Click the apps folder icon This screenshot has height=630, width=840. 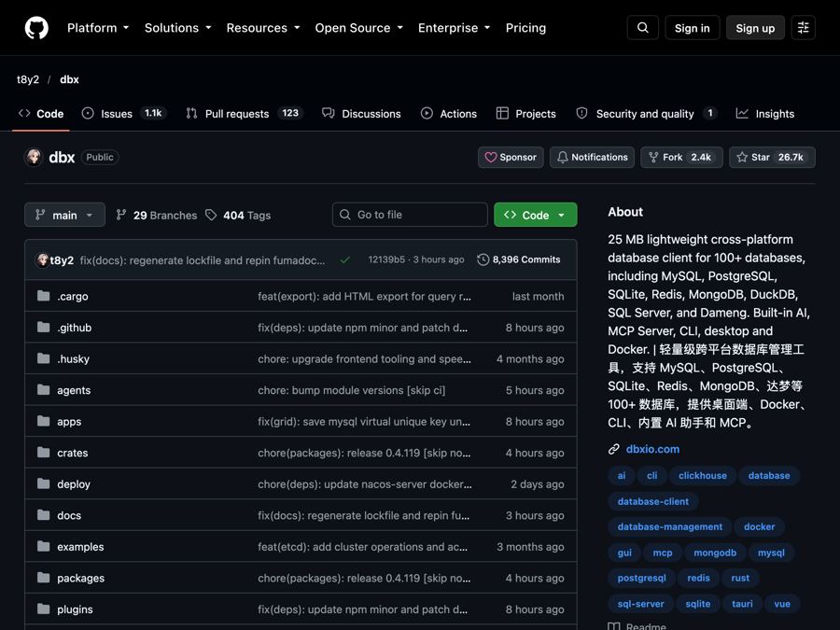43,421
